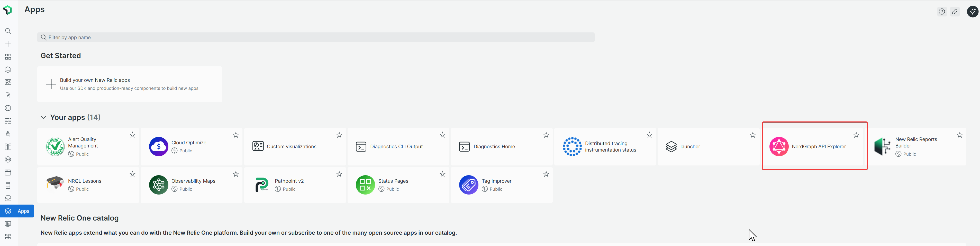980x246 pixels.
Task: Click the Pathpoint v2 logo icon
Action: coord(262,185)
